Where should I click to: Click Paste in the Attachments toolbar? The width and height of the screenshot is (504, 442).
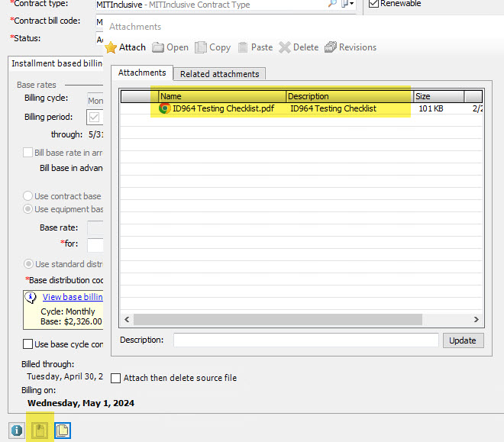[256, 47]
